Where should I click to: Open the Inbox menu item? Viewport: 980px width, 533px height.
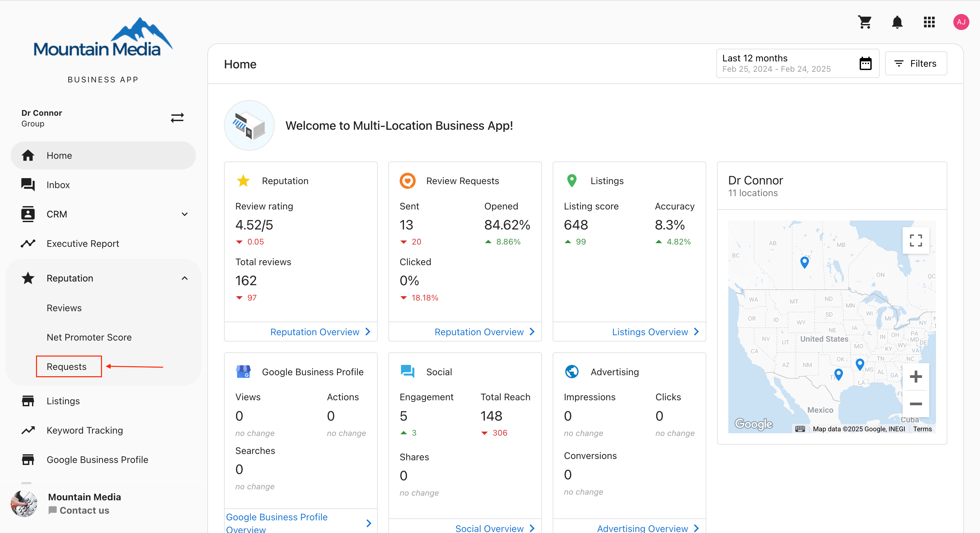tap(58, 185)
